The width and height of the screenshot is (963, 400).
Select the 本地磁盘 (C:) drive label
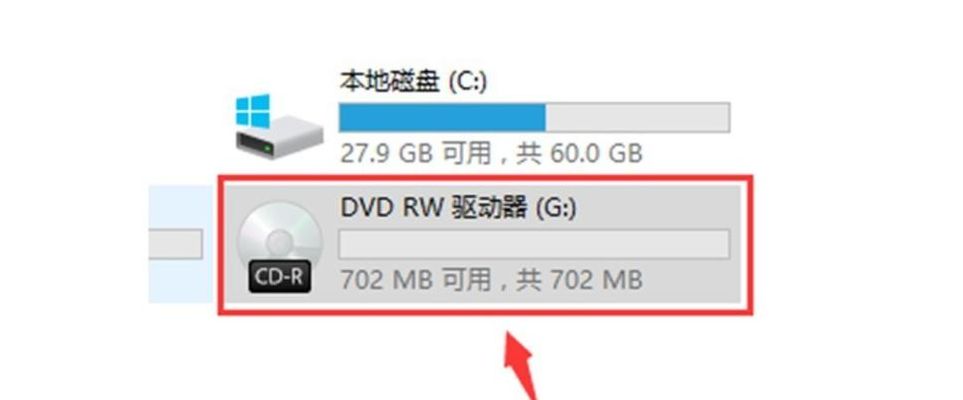(x=413, y=82)
